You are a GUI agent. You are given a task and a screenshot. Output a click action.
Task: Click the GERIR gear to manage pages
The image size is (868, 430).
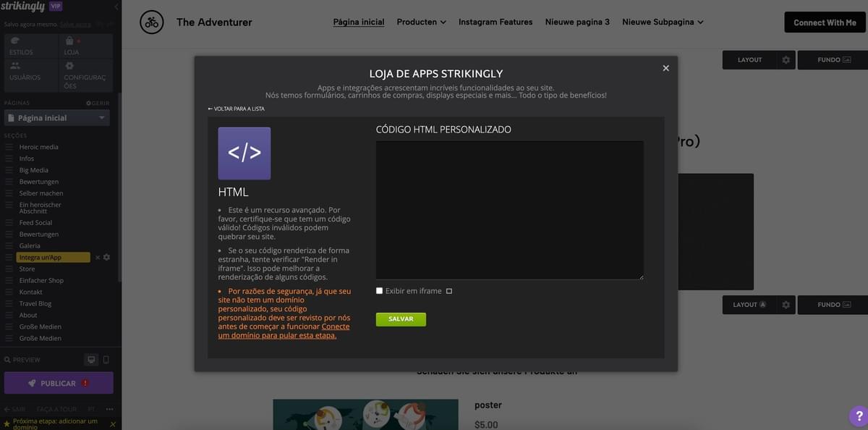[98, 104]
